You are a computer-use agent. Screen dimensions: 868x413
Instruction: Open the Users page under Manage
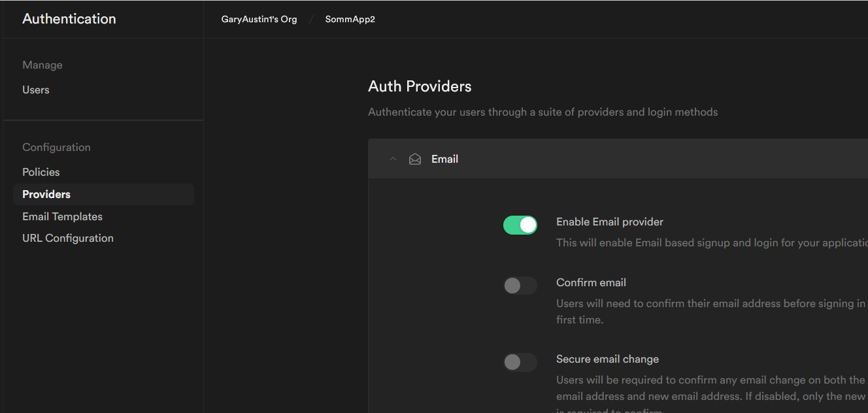click(35, 90)
